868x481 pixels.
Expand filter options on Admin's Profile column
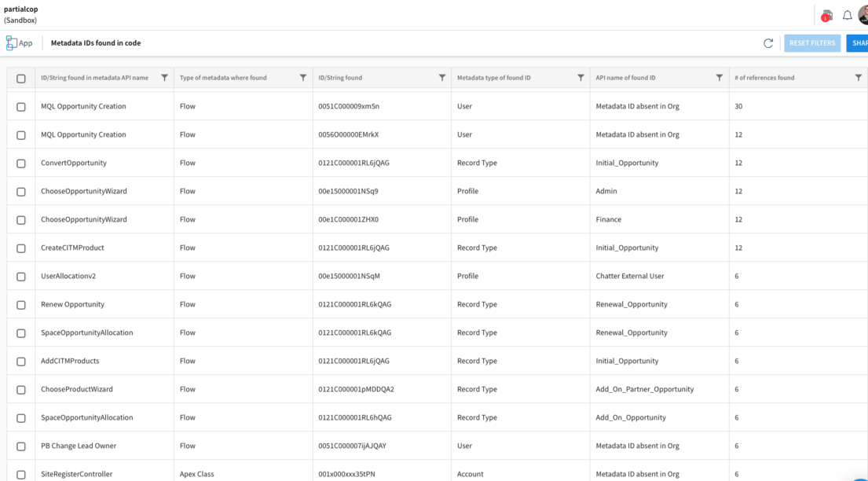580,77
